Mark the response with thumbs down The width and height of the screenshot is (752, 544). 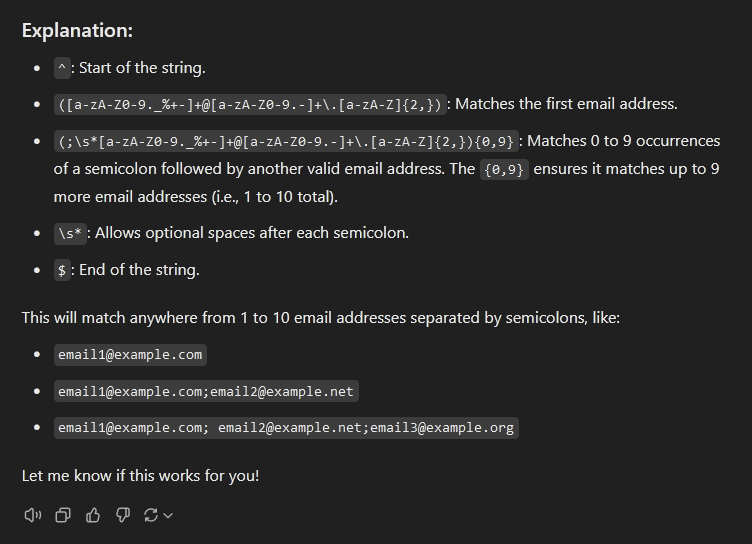coord(123,515)
